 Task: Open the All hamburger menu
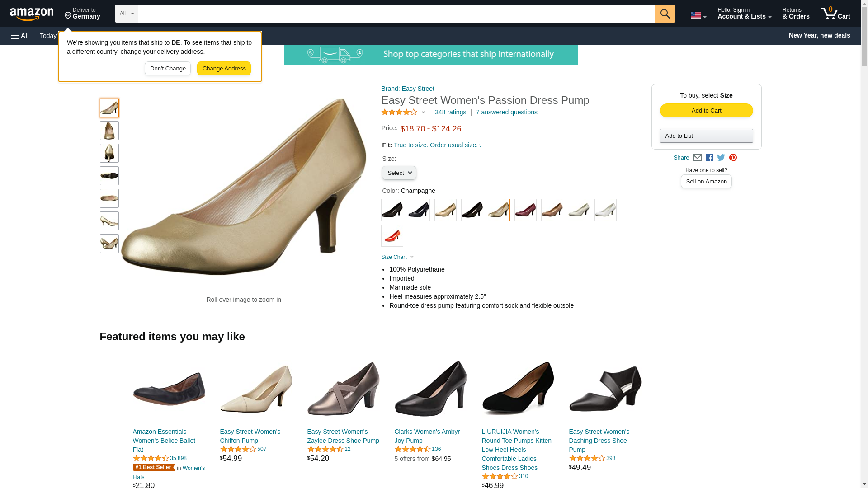(20, 36)
